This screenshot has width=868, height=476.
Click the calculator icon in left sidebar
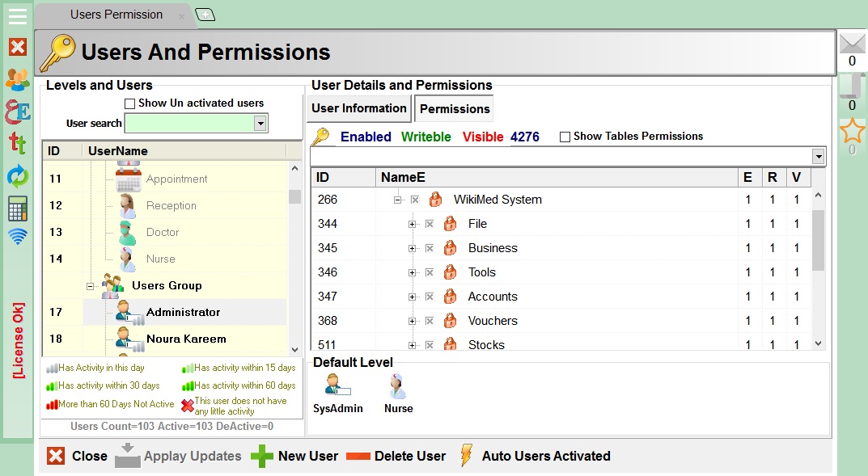(17, 208)
